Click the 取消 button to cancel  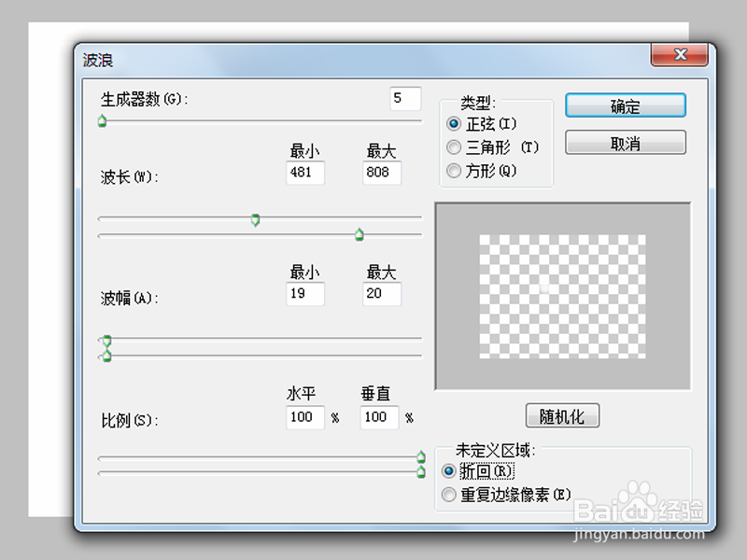click(625, 143)
